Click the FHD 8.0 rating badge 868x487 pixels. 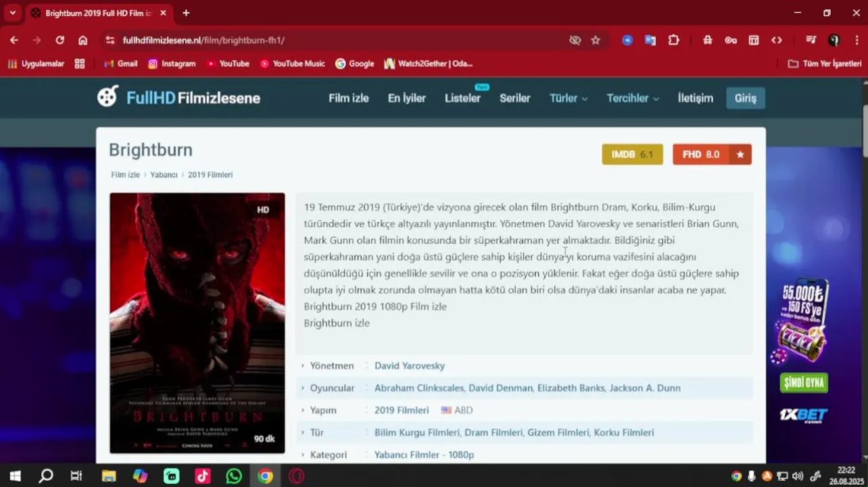[701, 154]
